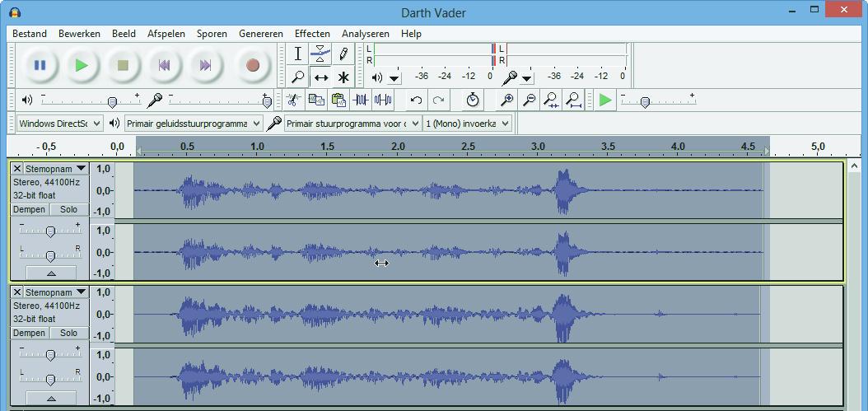Trim audio outside the selection
The width and height of the screenshot is (868, 411).
361,100
